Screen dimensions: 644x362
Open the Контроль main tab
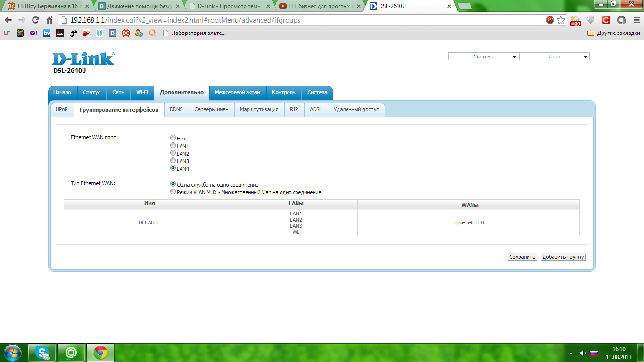point(284,93)
